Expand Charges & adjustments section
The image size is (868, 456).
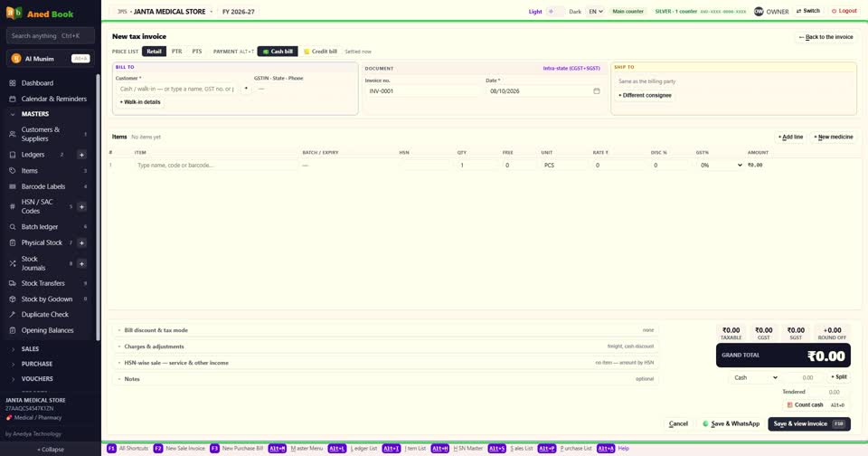pyautogui.click(x=385, y=347)
